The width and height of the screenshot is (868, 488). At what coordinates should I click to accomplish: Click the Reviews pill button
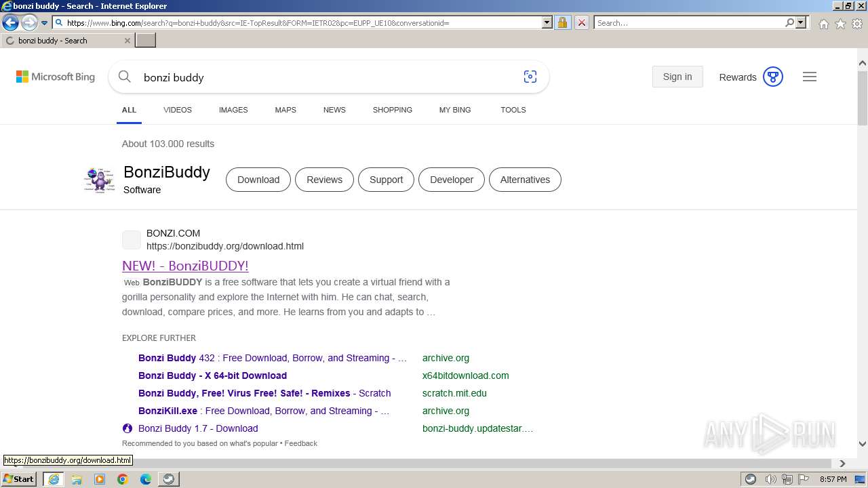coord(324,180)
